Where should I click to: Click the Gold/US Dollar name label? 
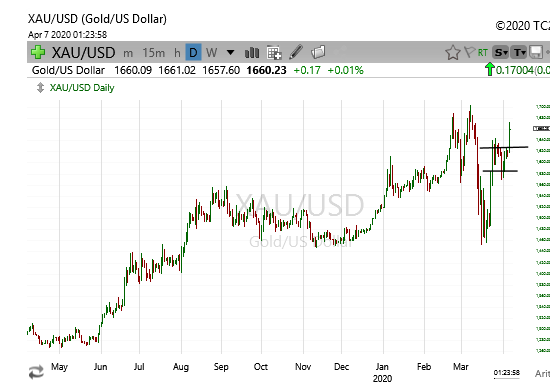coord(68,70)
